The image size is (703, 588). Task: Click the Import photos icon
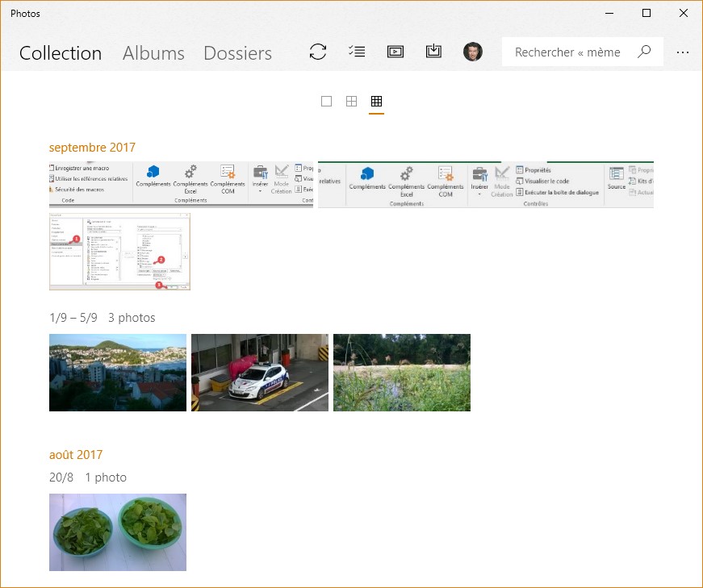(x=433, y=52)
